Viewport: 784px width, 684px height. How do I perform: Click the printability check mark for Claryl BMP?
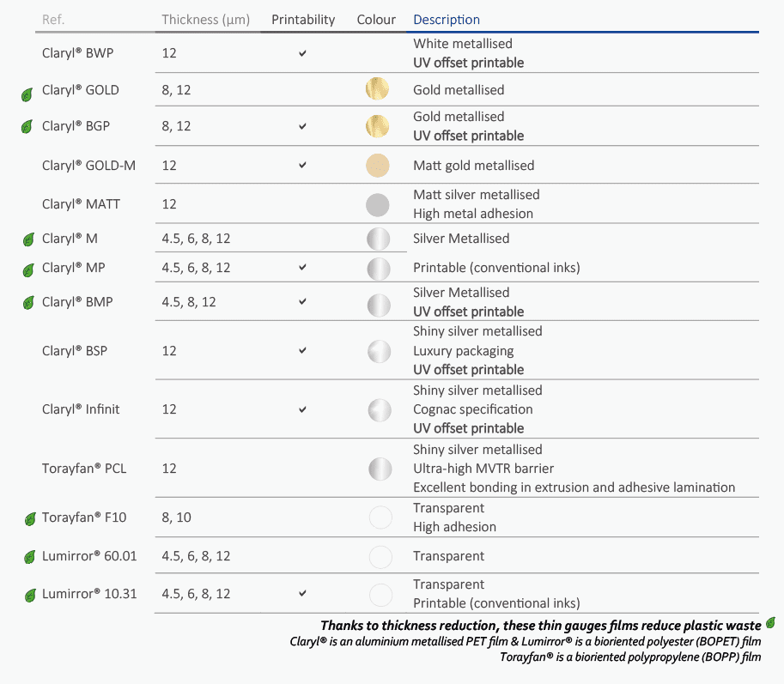302,302
